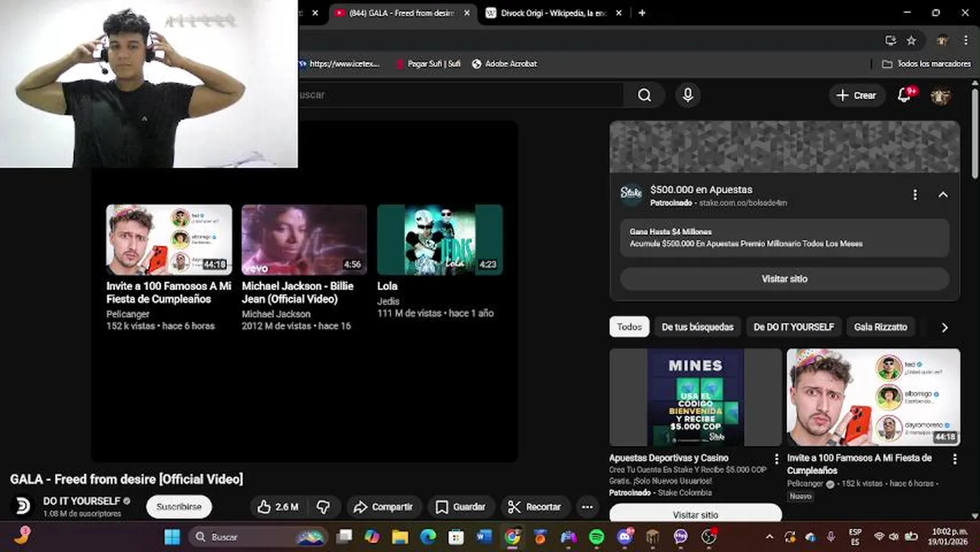Play the Lola by Jedis endscreen video

(440, 239)
